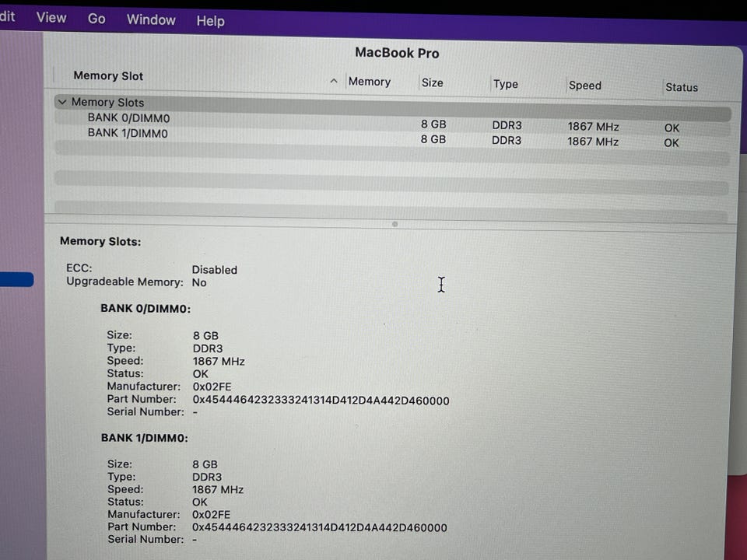747x560 pixels.
Task: Click 8 GB size in BANK 1 table row
Action: [433, 139]
